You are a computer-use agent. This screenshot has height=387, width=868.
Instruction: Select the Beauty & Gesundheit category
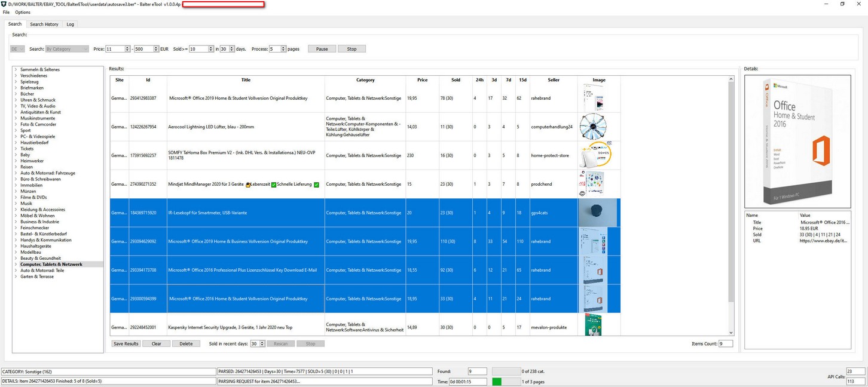pos(41,258)
